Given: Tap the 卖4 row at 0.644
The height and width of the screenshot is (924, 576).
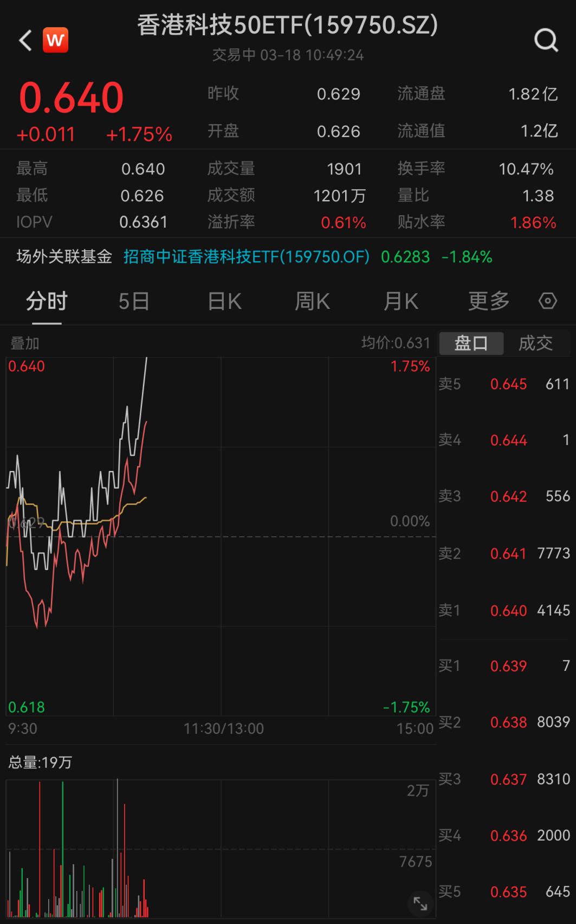Looking at the screenshot, I should point(504,440).
